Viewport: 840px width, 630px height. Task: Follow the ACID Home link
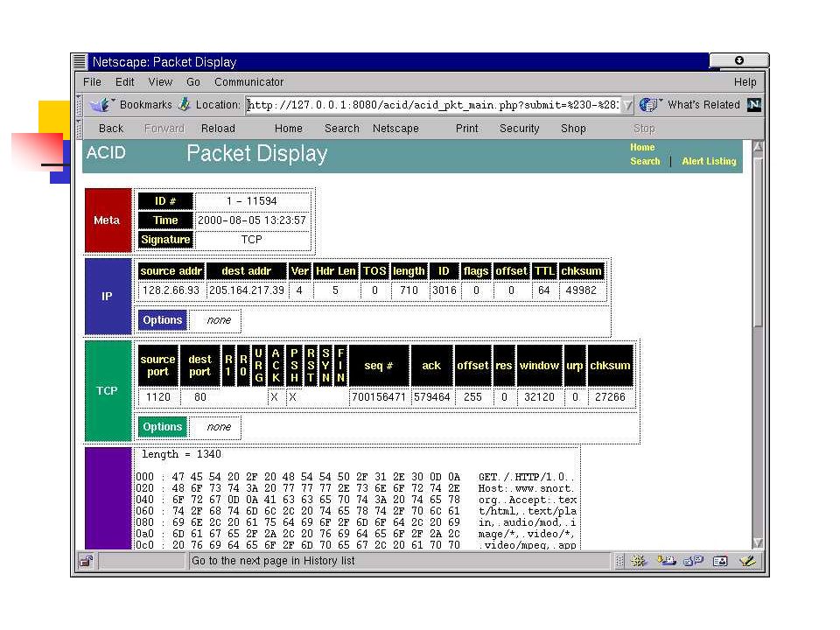point(642,147)
